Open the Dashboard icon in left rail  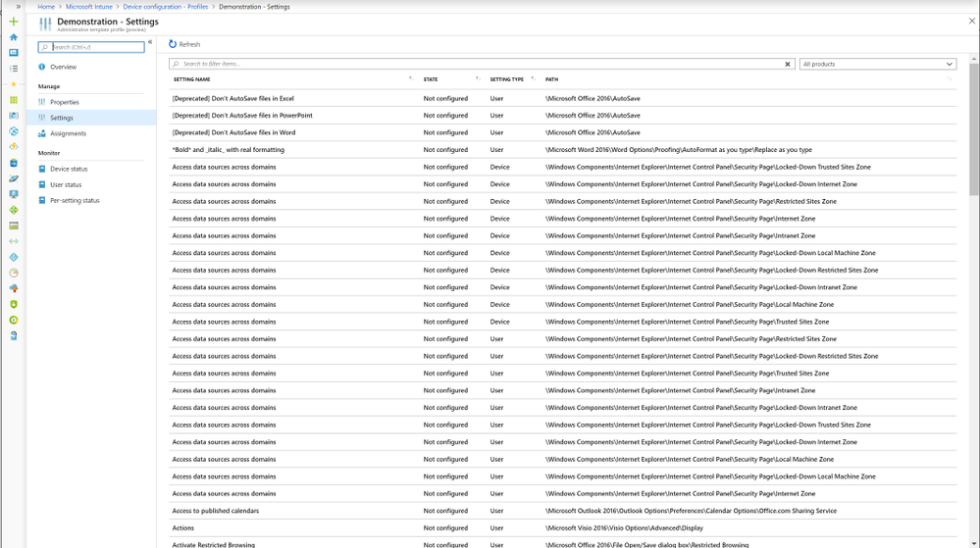pyautogui.click(x=13, y=53)
